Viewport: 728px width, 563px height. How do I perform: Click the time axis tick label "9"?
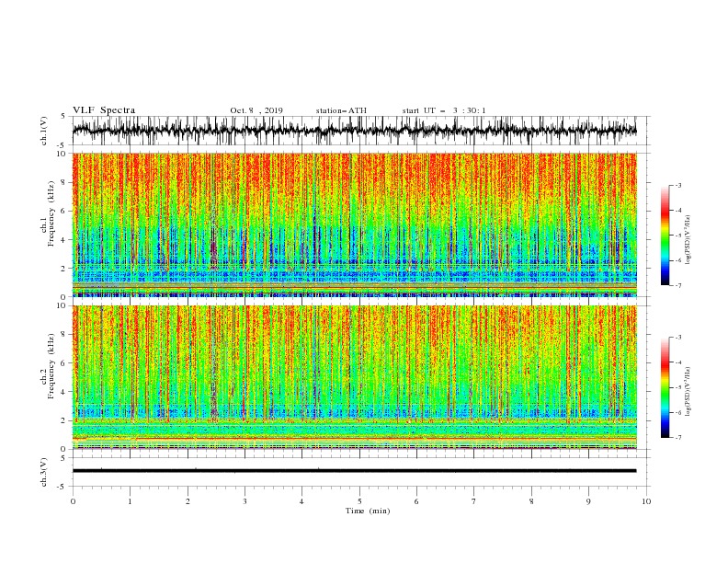point(588,501)
